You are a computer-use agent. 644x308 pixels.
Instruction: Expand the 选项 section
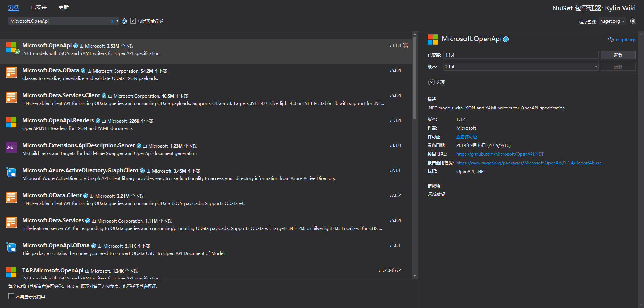pyautogui.click(x=431, y=82)
